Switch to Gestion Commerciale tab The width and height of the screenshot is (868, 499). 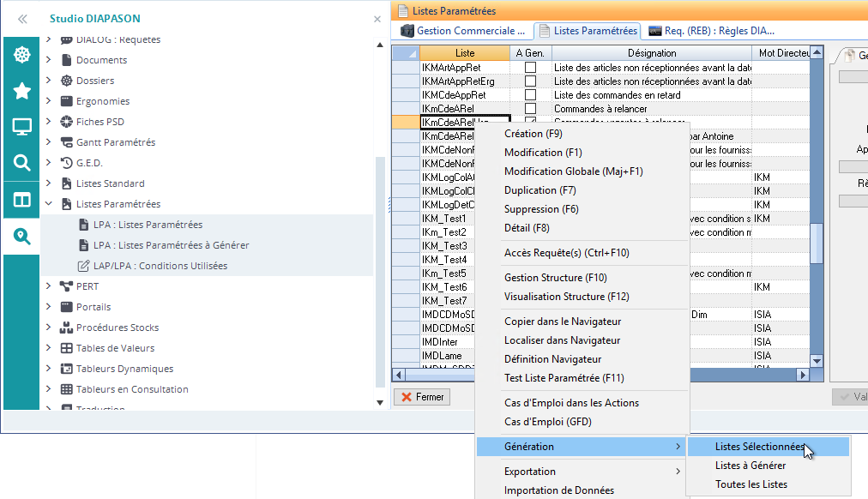click(464, 31)
